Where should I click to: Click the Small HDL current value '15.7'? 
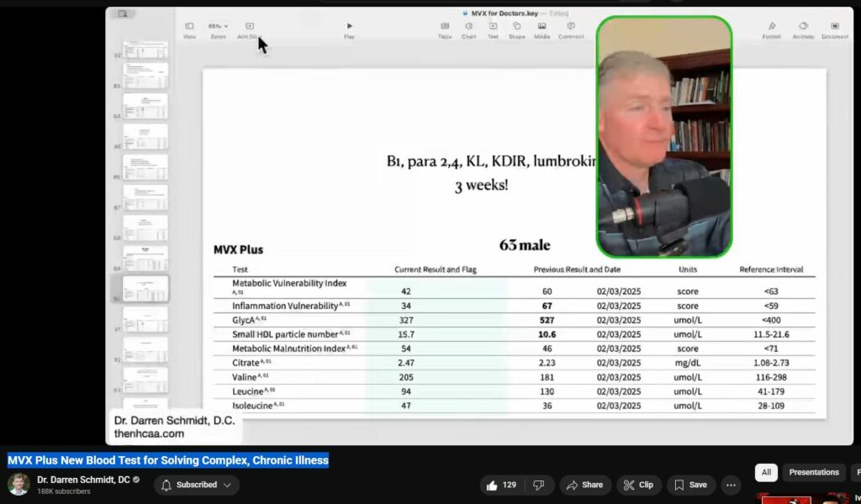406,334
